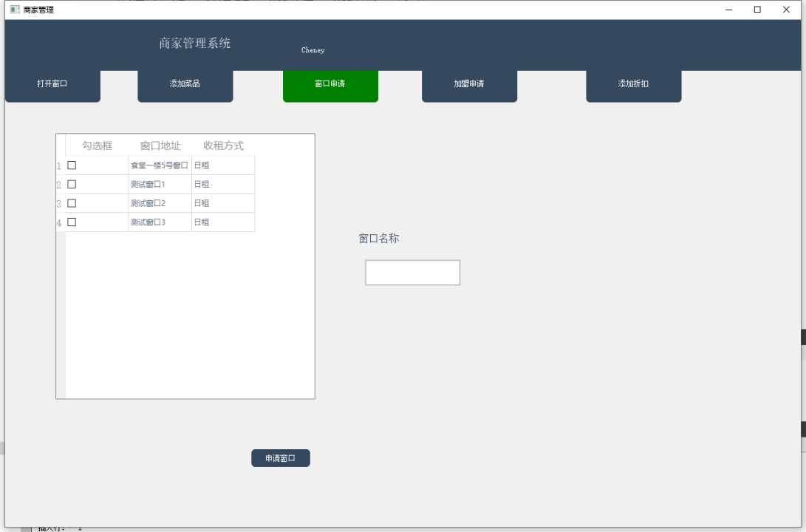The height and width of the screenshot is (532, 806).
Task: Switch to the 添加菜品 tab
Action: click(x=185, y=86)
